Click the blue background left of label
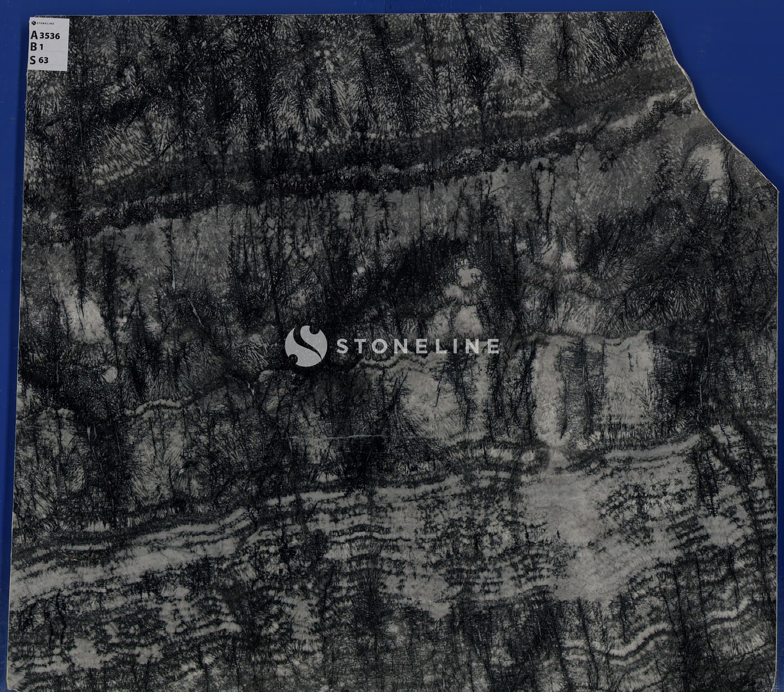This screenshot has height=692, width=784. (14, 44)
